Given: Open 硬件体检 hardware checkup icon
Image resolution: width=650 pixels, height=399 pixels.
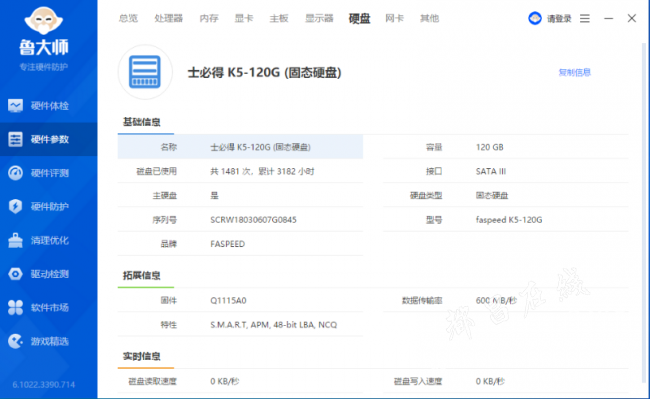Looking at the screenshot, I should [x=15, y=106].
